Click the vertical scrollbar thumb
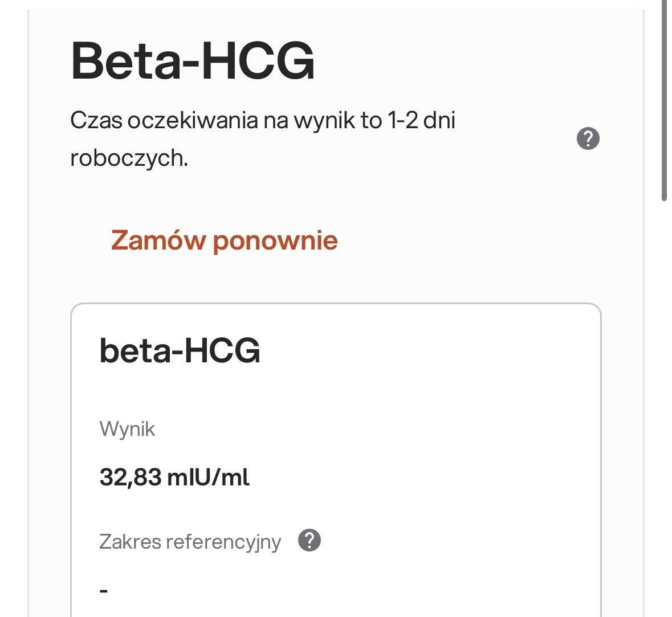 tap(664, 103)
